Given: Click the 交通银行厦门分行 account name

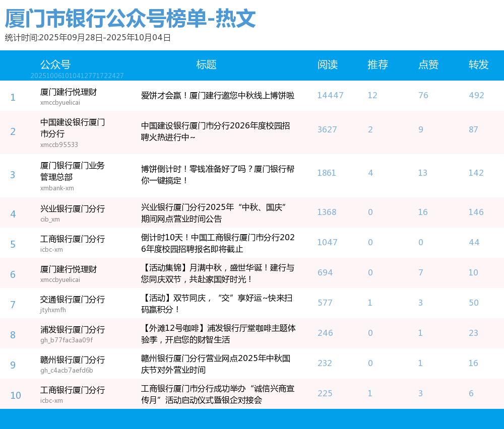Looking at the screenshot, I should [73, 299].
